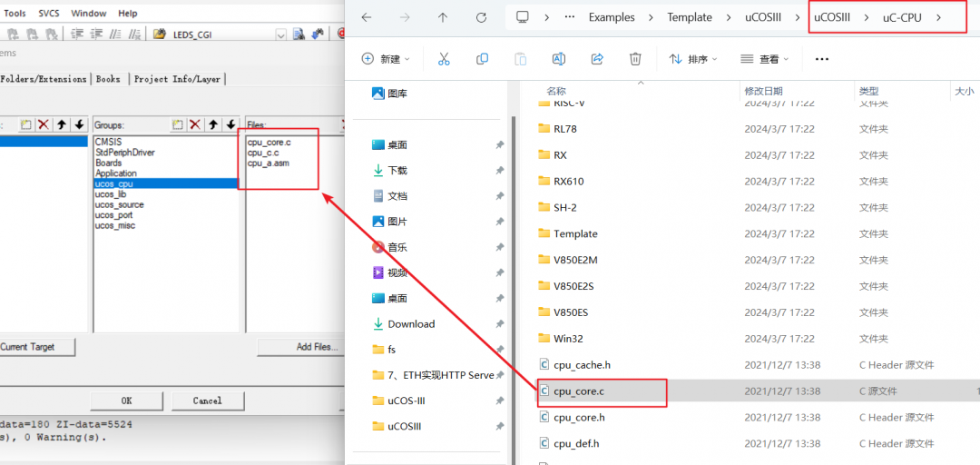Viewport: 980px width, 465px height.
Task: Click the Decrease Indent icon in Keil toolbar
Action: click(x=96, y=34)
